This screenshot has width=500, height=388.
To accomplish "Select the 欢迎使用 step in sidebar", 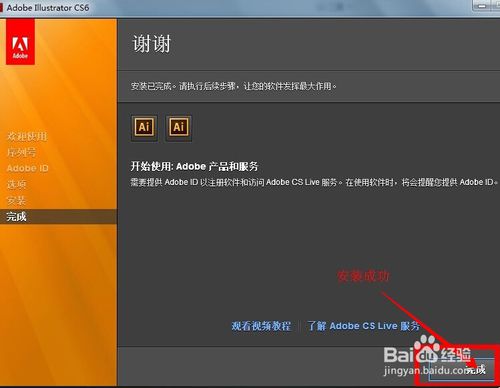I will 27,136.
